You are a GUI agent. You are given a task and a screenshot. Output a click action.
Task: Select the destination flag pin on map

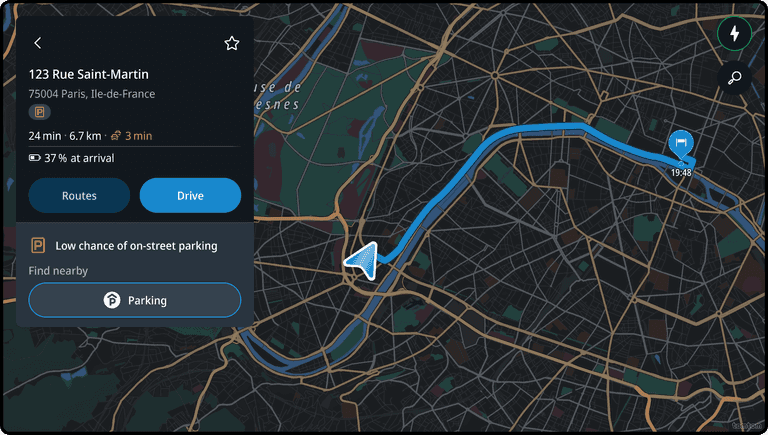(x=681, y=145)
